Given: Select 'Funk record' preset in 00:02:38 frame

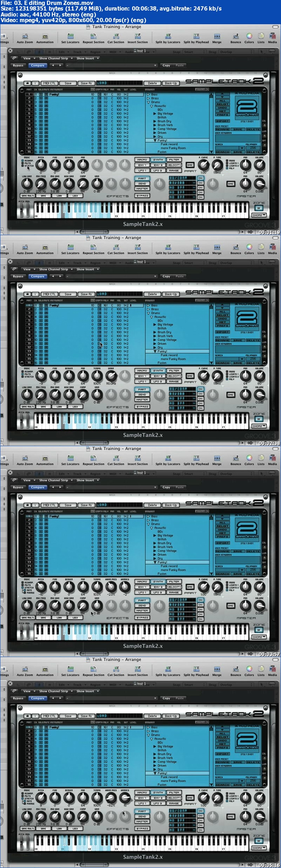Looking at the screenshot, I should (169, 355).
